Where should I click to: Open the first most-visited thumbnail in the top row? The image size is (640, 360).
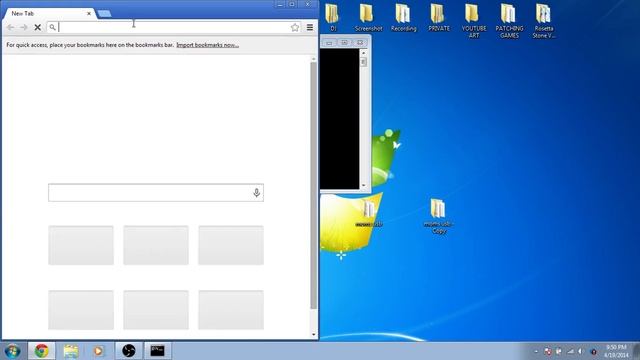(81, 245)
